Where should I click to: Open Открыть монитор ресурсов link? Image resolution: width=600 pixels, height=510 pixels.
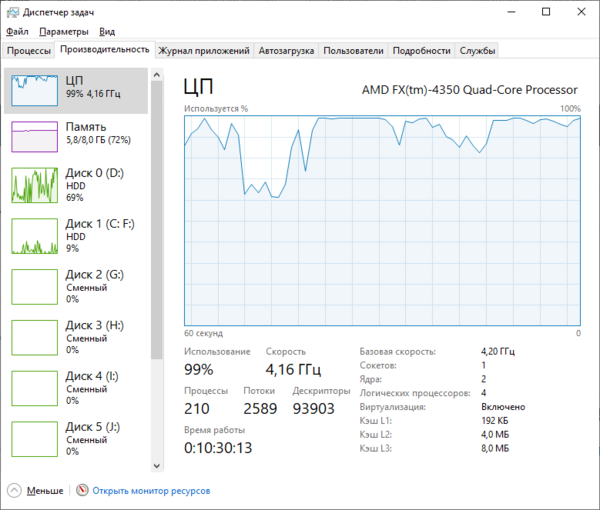click(151, 490)
